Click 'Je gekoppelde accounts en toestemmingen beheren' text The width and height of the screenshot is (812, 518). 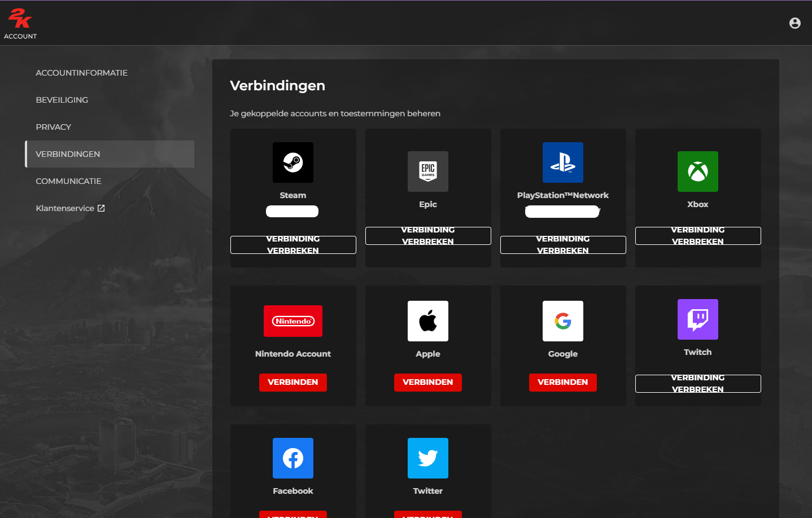pyautogui.click(x=335, y=113)
